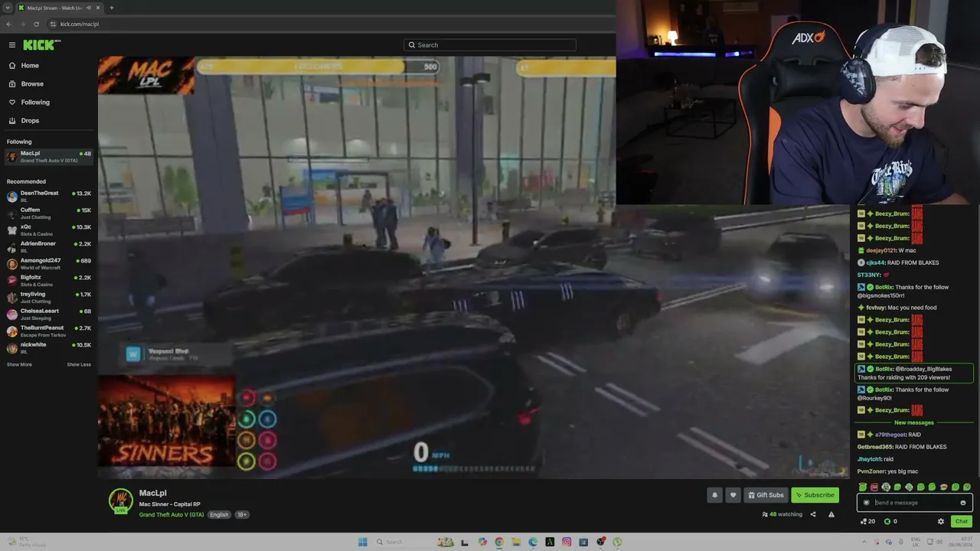Send message with the Chat button
Viewport: 980px width, 551px height.
962,521
